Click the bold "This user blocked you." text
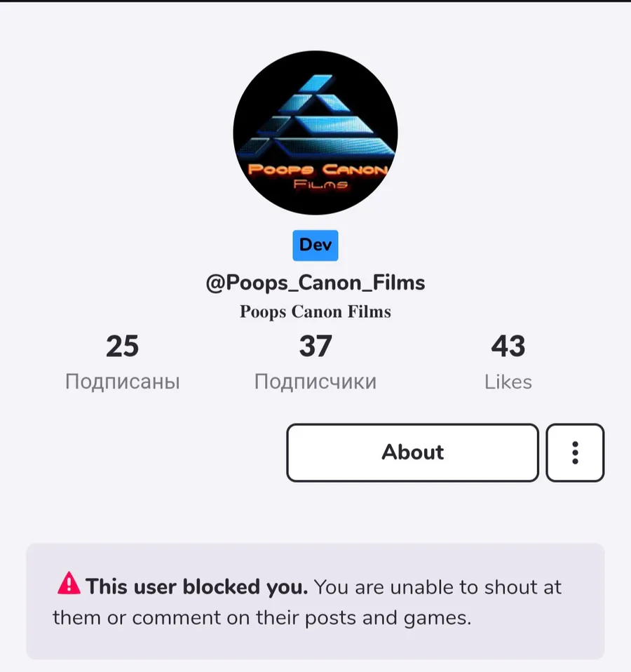631x672 pixels. 196,586
